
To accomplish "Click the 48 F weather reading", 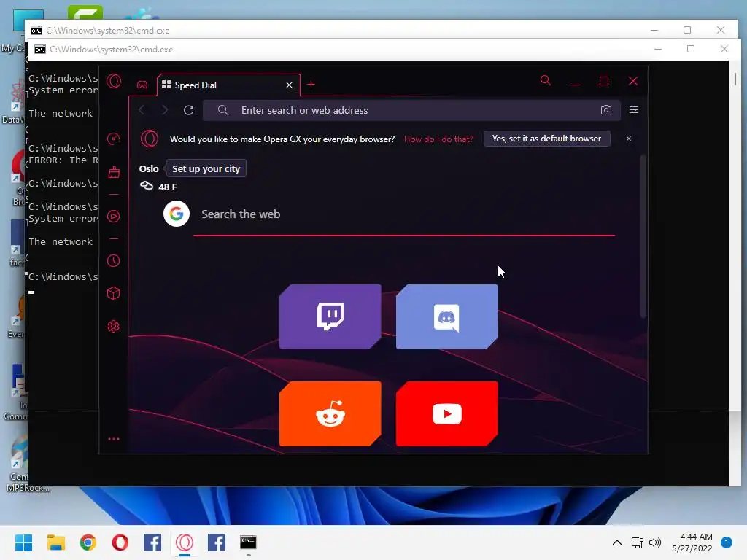I will click(x=167, y=187).
